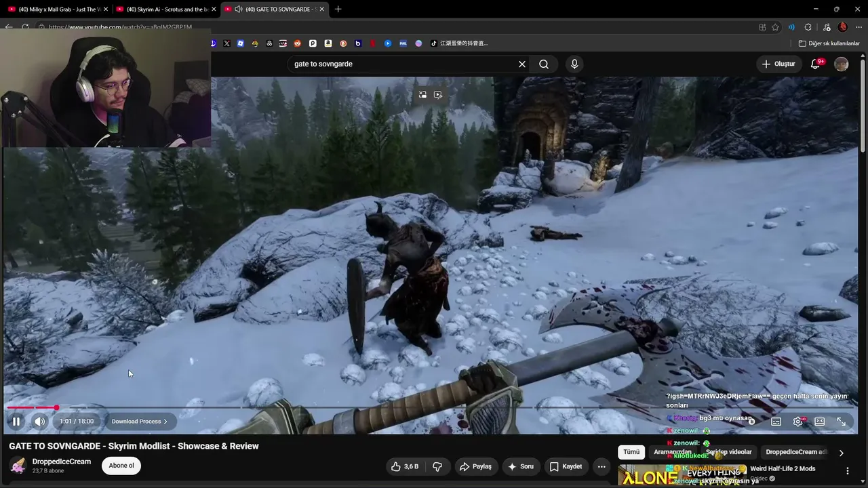Screen dimensions: 868x488
Task: Open the media control music icon
Action: pyautogui.click(x=827, y=27)
